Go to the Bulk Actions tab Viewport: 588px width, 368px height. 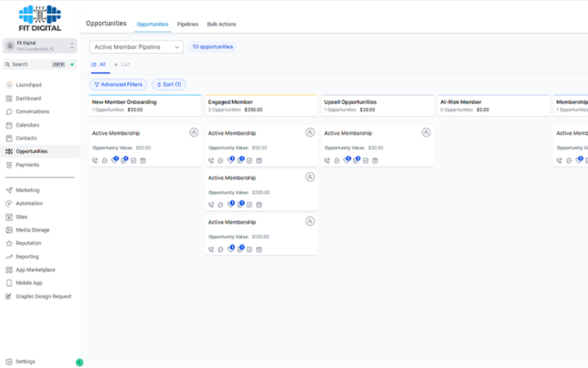click(x=221, y=25)
